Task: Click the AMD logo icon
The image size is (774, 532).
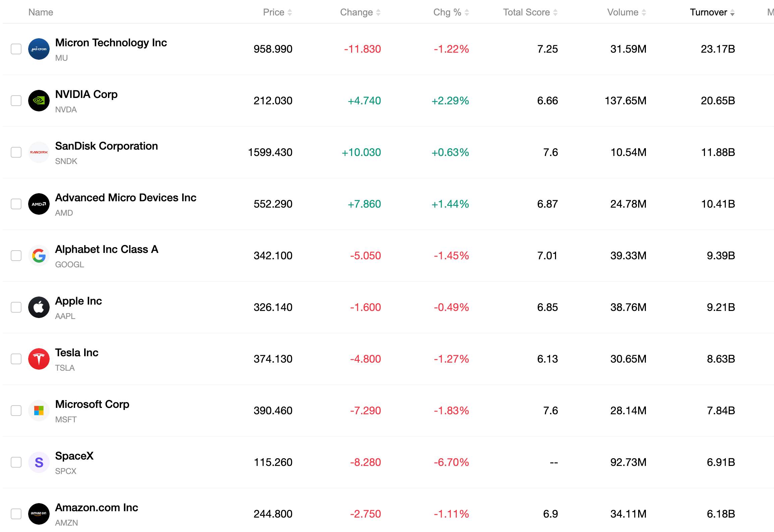Action: pos(39,204)
